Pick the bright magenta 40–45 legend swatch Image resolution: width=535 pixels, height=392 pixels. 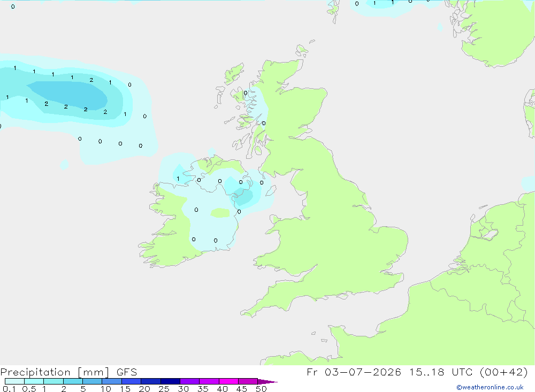tap(228, 381)
